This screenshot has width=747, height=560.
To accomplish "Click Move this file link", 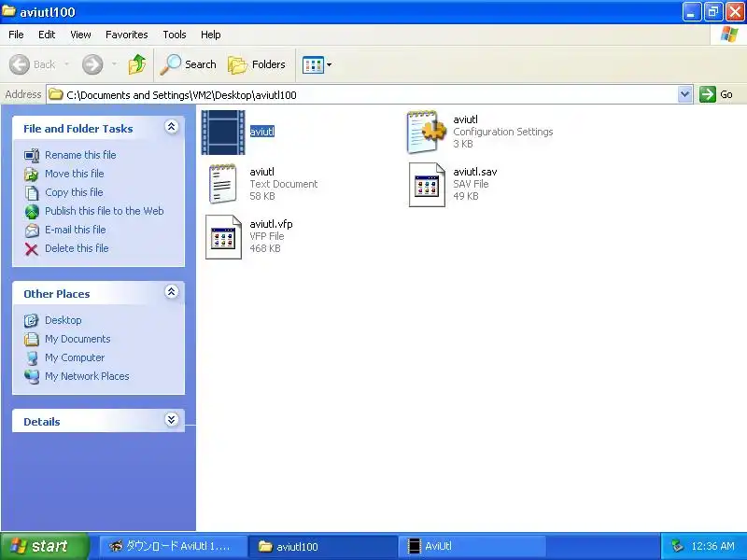I will tap(75, 174).
